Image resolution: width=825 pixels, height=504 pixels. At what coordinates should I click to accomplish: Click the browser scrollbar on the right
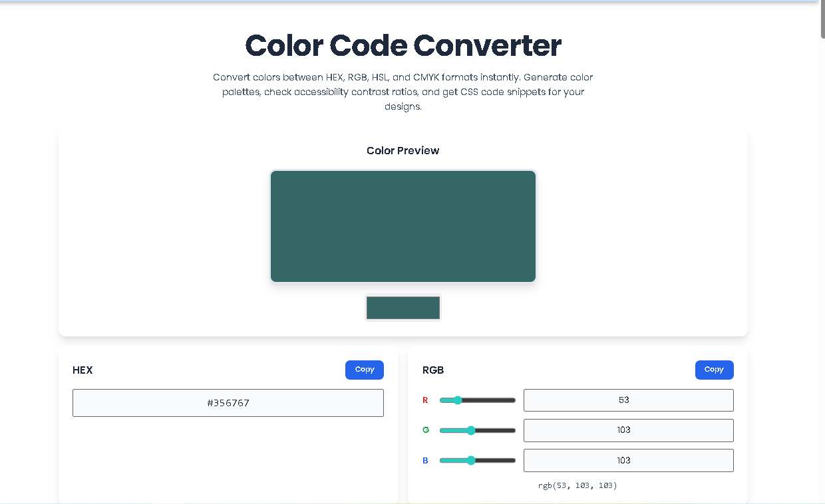coord(820,20)
